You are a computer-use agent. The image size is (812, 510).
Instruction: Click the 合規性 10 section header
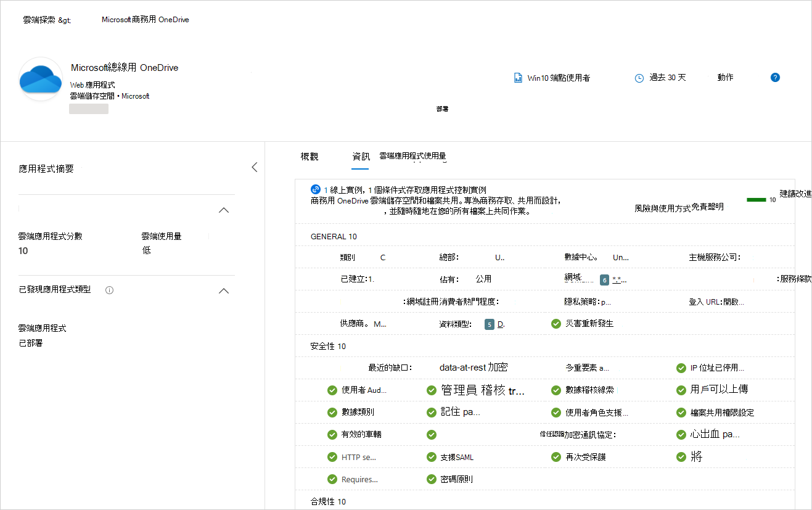[x=328, y=502]
